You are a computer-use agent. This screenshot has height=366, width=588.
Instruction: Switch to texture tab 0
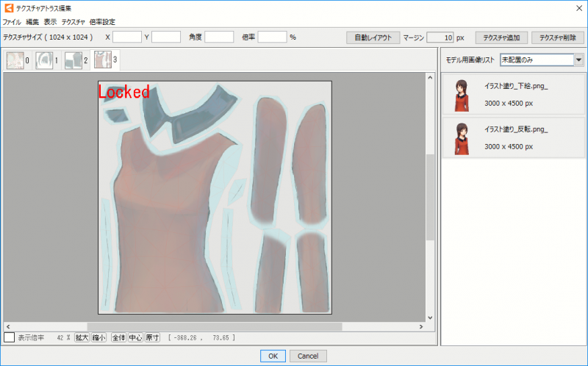click(18, 60)
